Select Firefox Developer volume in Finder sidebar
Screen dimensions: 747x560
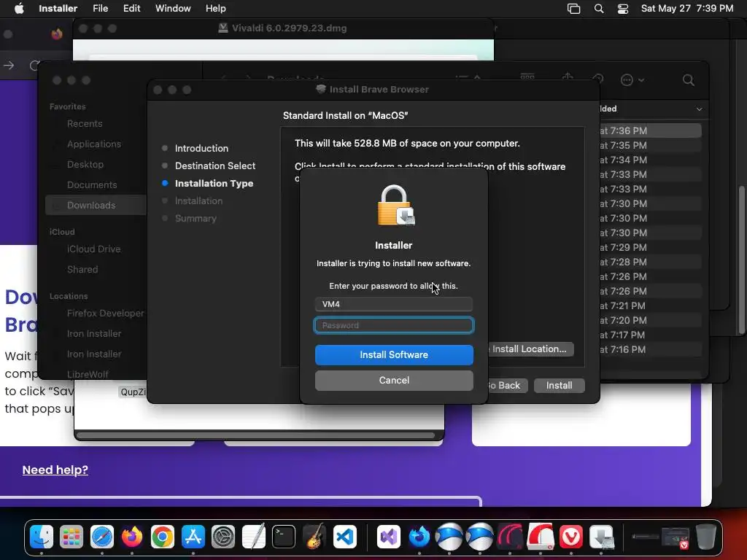coord(105,314)
